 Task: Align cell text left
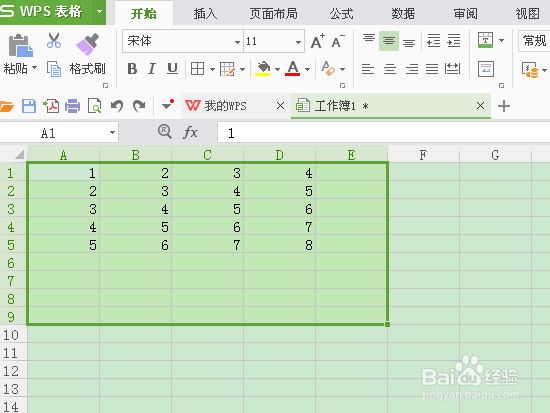368,69
